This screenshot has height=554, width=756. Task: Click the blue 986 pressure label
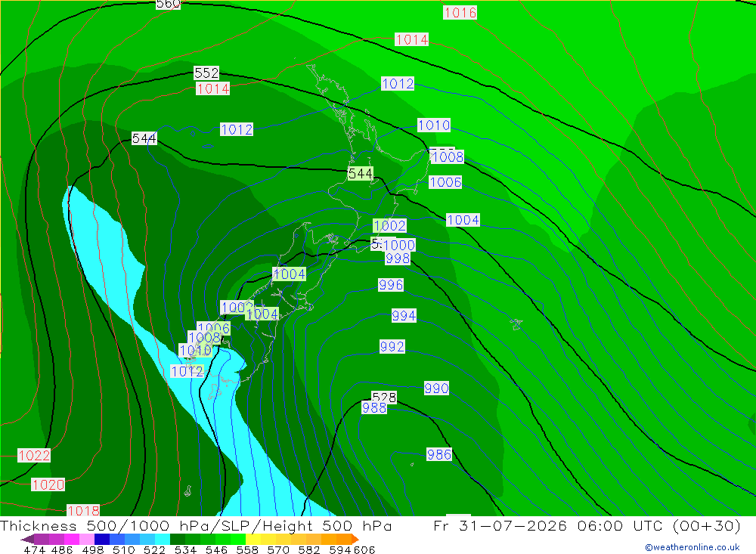click(x=438, y=454)
